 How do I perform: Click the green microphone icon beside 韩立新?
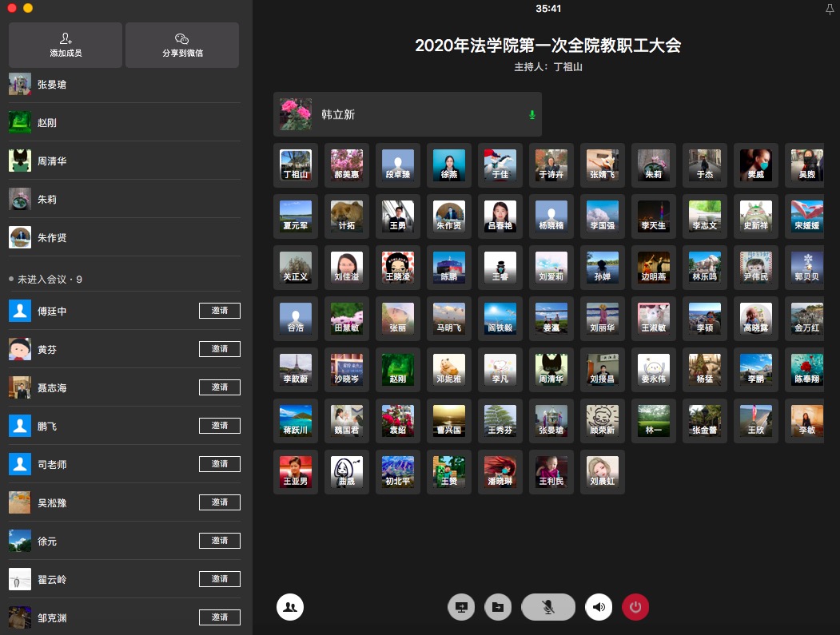click(x=531, y=115)
